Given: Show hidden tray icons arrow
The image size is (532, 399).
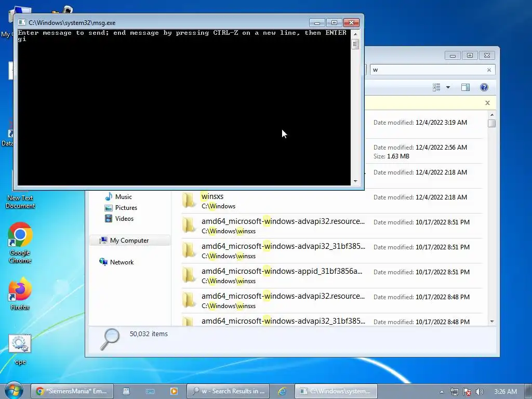Looking at the screenshot, I should tap(442, 392).
